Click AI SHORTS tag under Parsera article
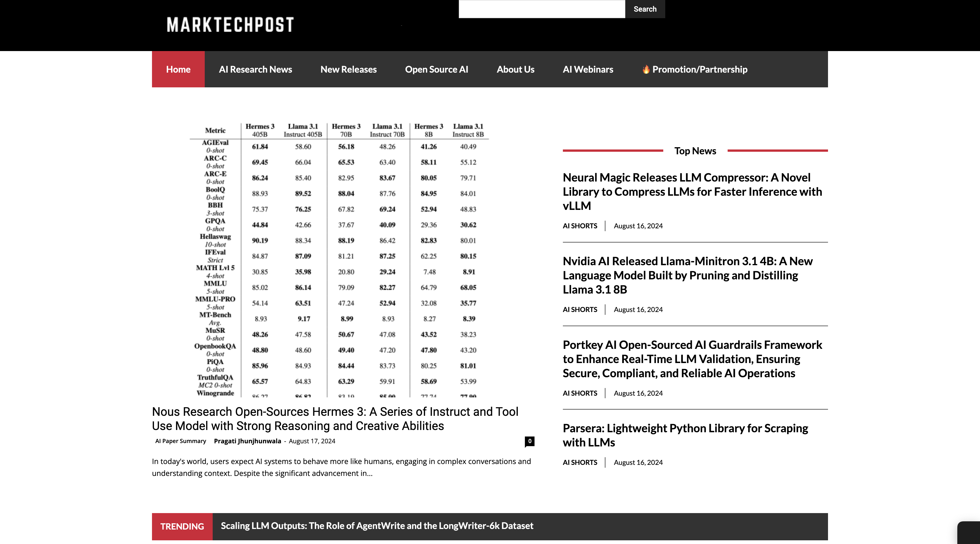This screenshot has height=544, width=980. click(x=580, y=462)
